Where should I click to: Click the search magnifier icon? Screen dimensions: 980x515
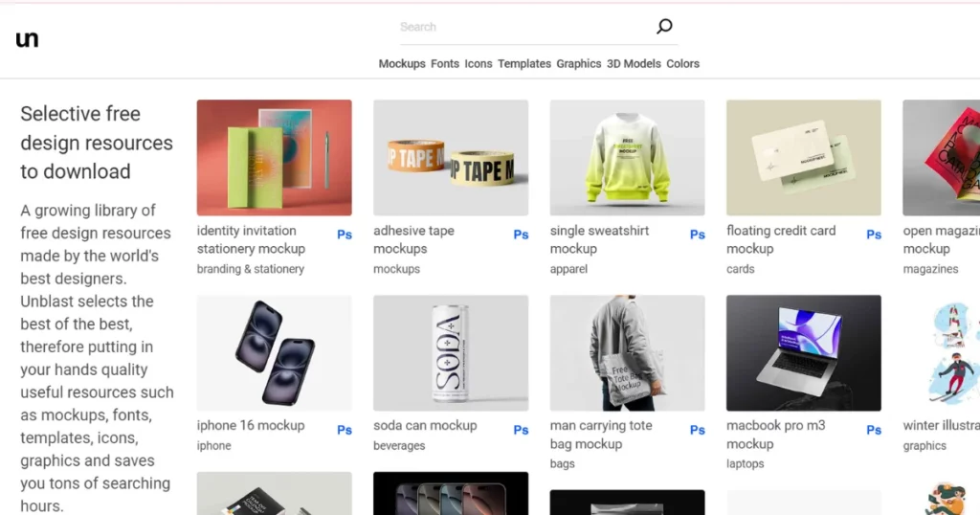664,26
